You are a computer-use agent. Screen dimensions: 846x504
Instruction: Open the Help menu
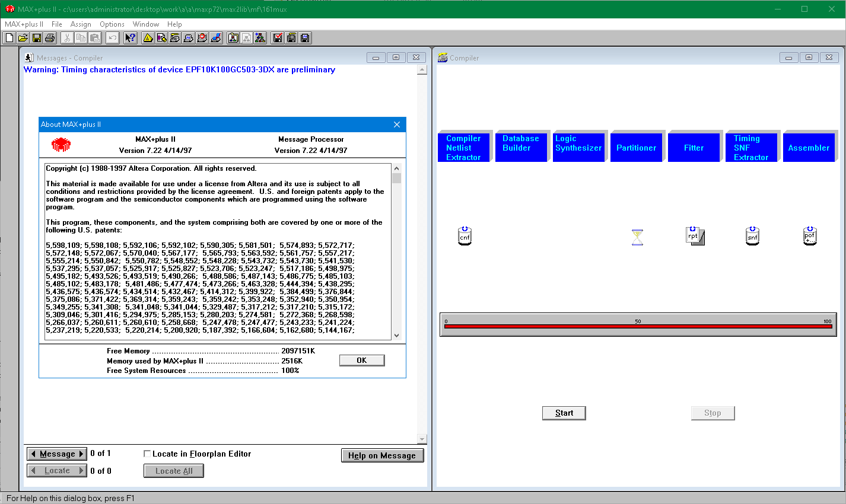(174, 24)
